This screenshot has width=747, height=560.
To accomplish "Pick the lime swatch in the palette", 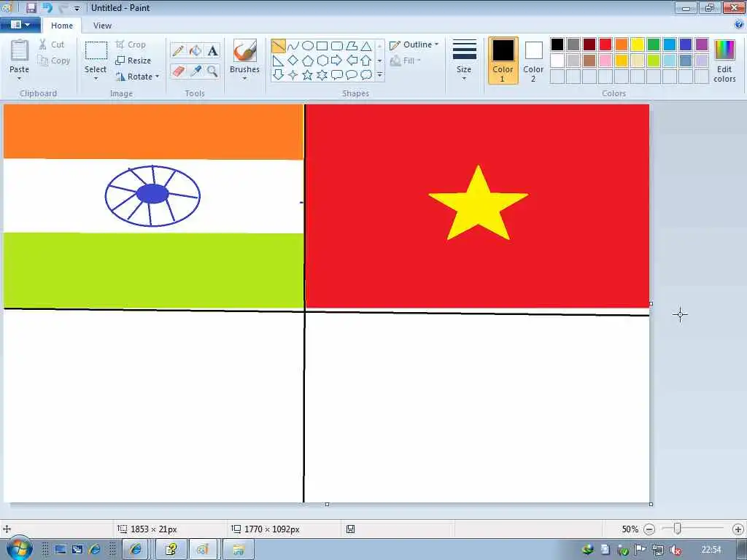I will [654, 60].
